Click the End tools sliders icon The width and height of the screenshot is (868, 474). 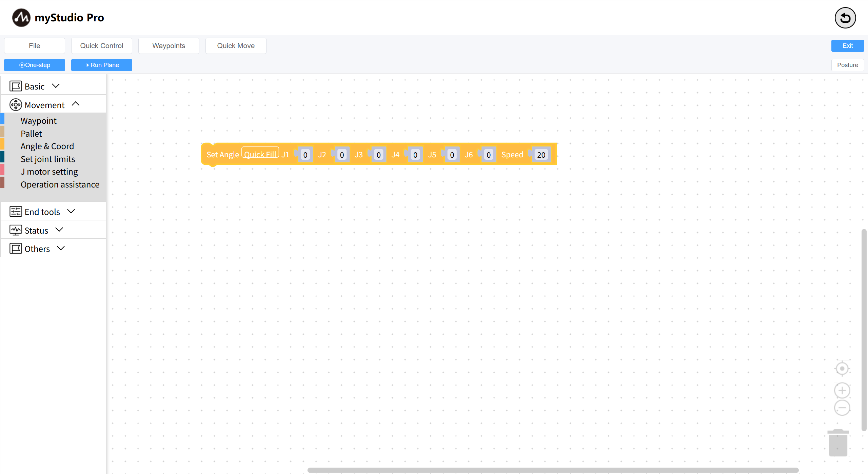pos(16,212)
